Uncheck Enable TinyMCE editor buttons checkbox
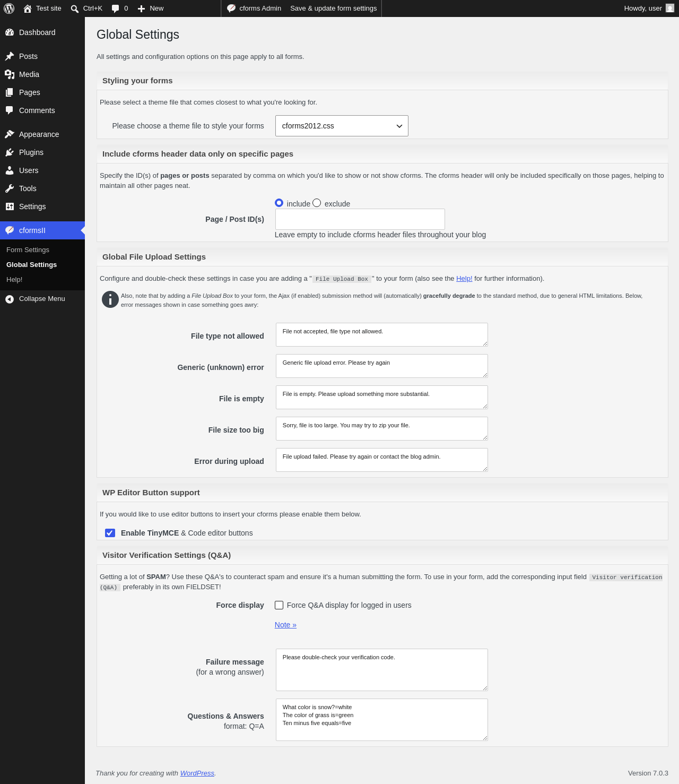The image size is (679, 784). [x=110, y=533]
